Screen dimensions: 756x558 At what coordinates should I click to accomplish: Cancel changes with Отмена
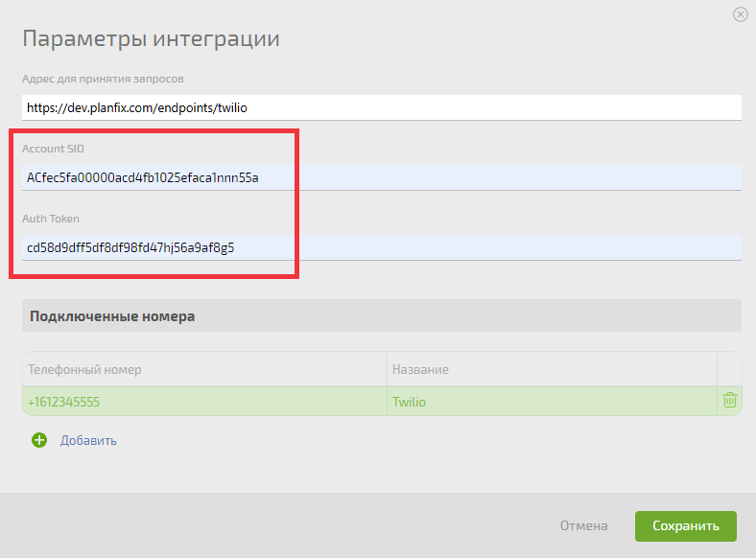(583, 525)
